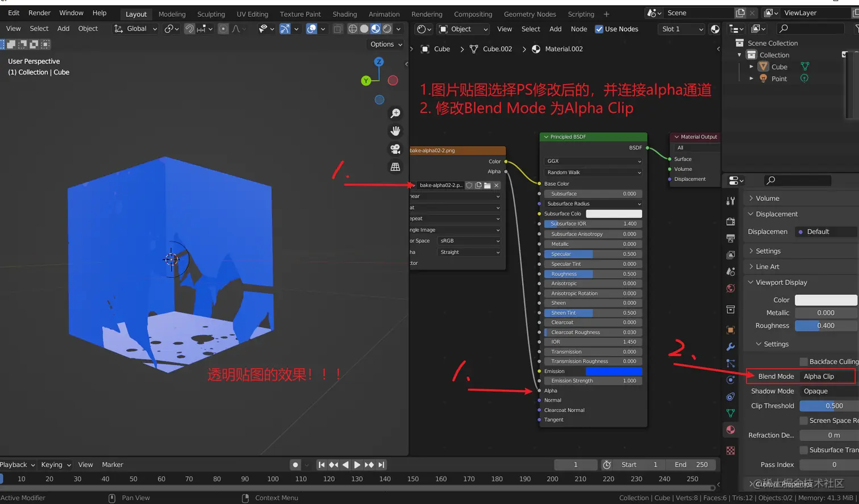
Task: Select Cube object in the Outliner
Action: (779, 66)
